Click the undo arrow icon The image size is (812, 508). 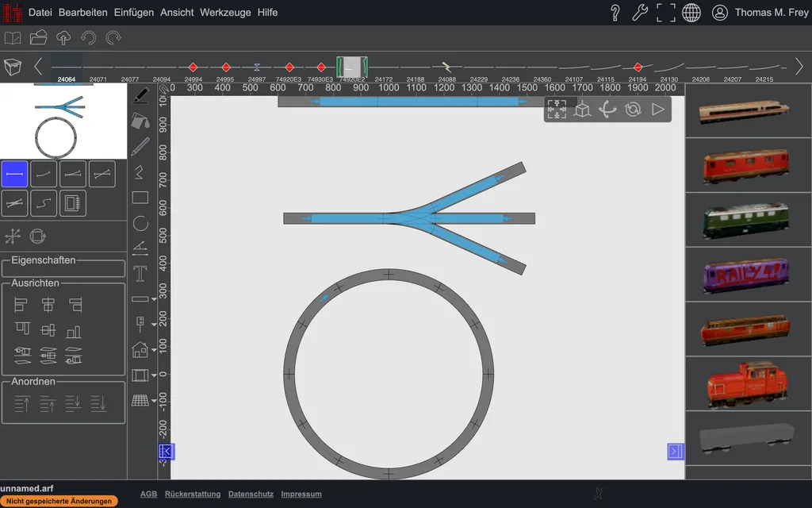coord(89,38)
